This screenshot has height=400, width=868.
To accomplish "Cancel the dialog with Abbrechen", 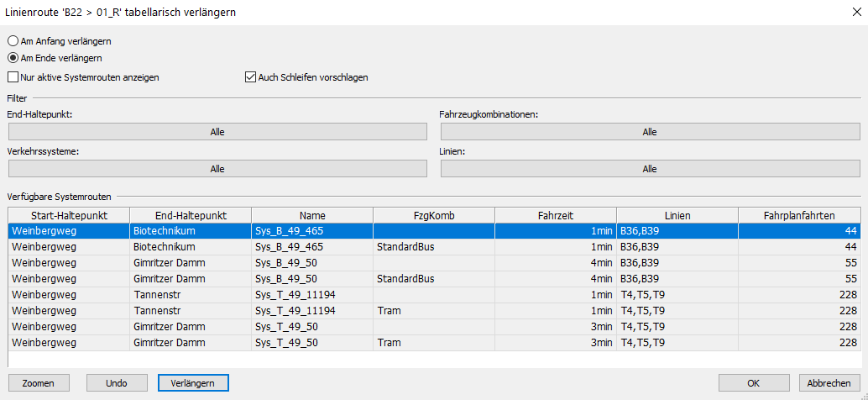I will [x=829, y=383].
